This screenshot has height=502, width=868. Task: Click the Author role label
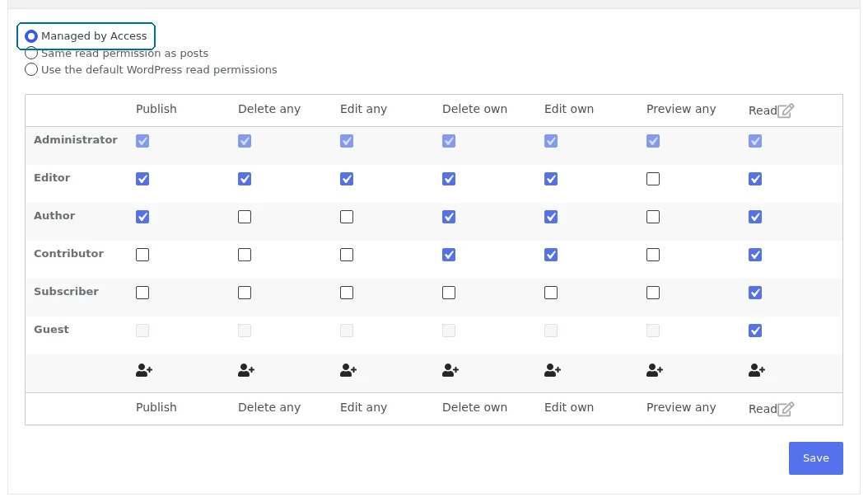coord(54,215)
